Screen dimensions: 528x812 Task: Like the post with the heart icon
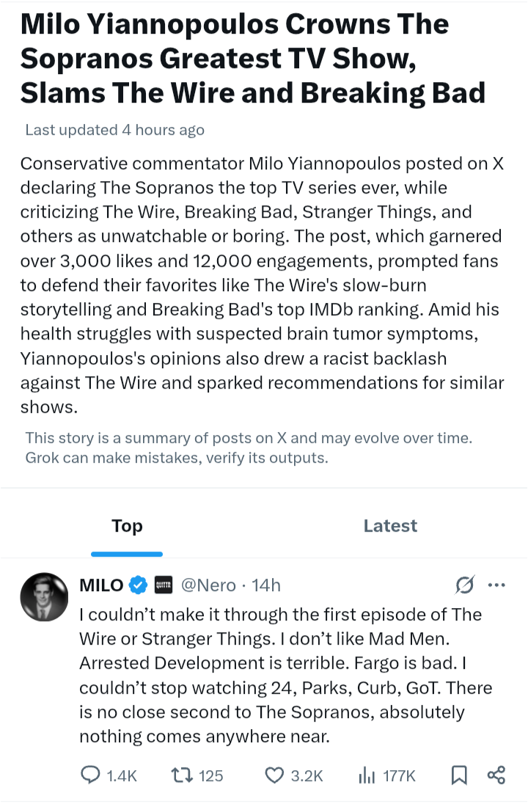tap(274, 775)
